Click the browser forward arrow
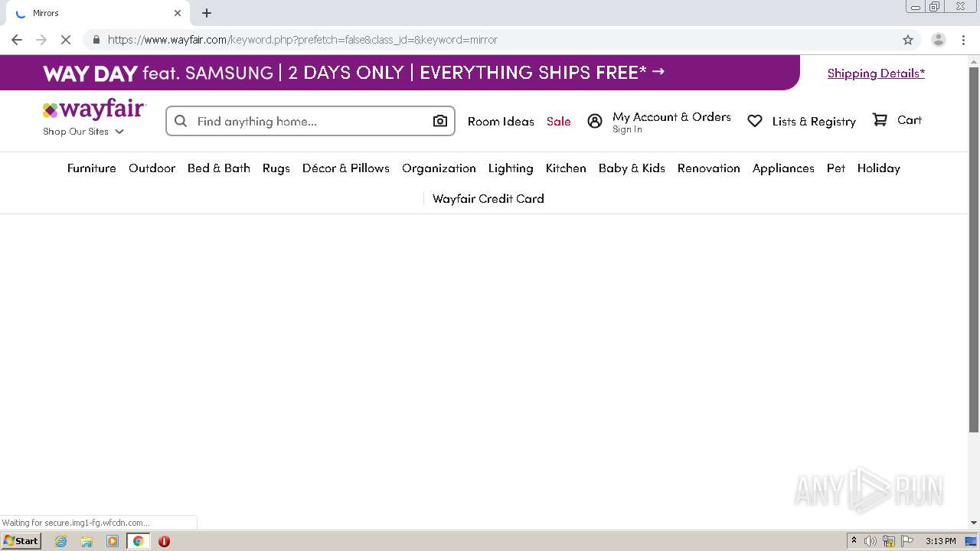Screen dimensions: 980x551 [41, 40]
